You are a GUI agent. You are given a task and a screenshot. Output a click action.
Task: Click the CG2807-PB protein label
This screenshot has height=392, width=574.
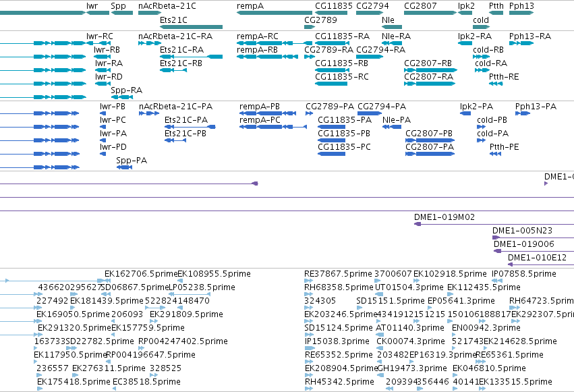pos(429,134)
